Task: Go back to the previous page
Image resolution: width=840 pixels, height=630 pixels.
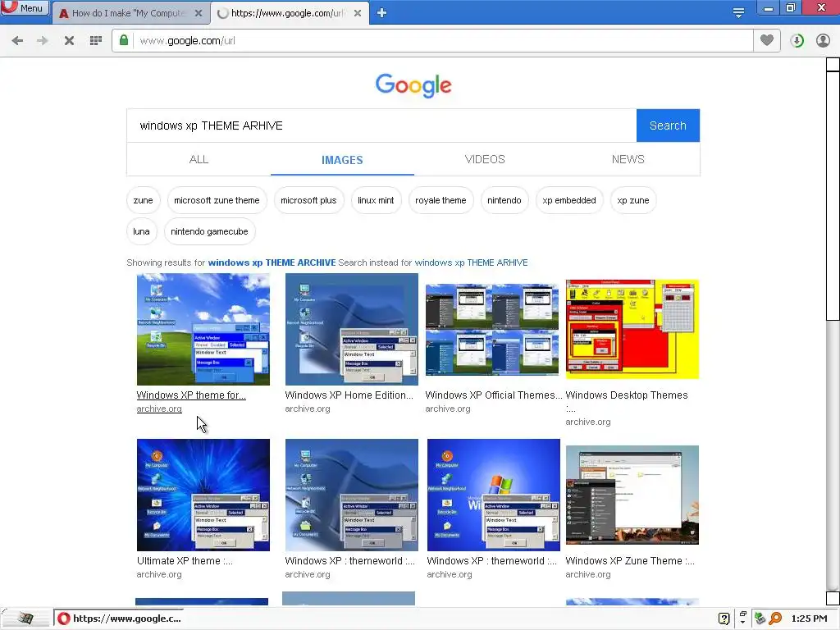Action: 17,41
